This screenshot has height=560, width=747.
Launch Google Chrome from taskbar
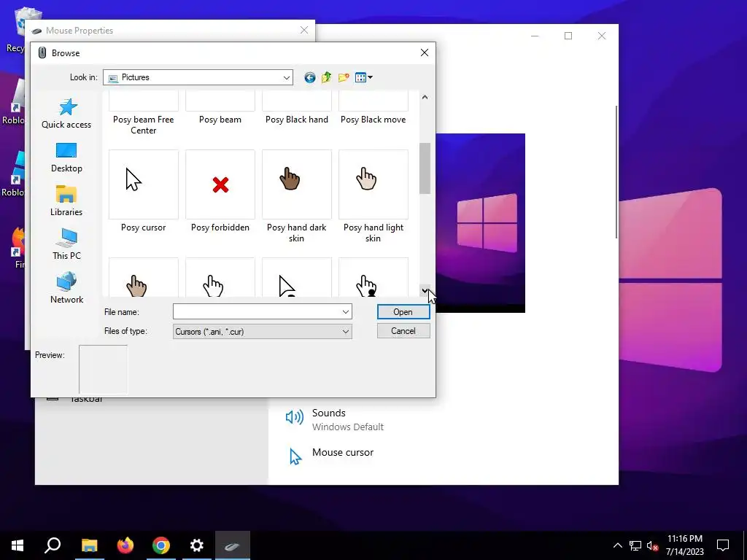coord(161,545)
